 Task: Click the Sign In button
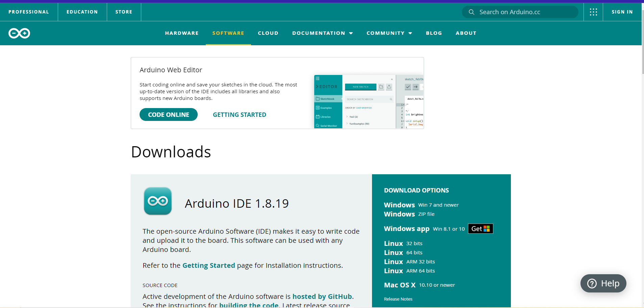click(622, 12)
